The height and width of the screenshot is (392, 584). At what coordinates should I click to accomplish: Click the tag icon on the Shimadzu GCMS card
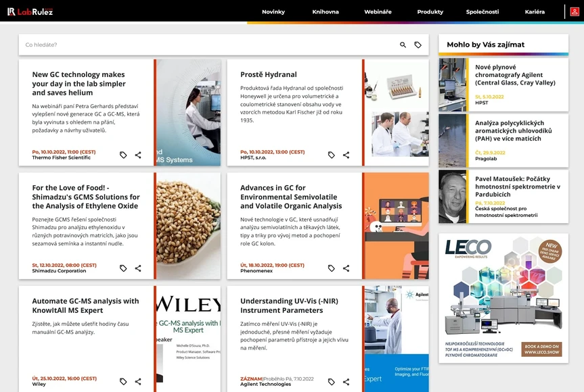(123, 268)
